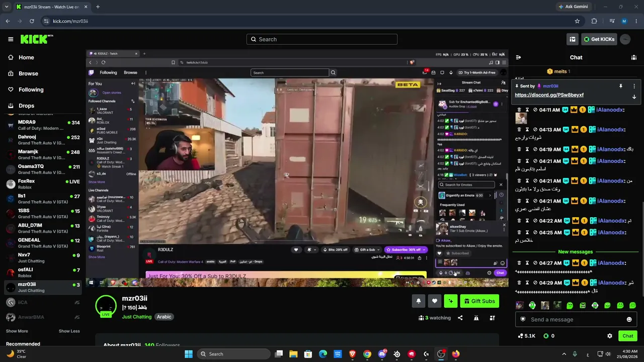Image resolution: width=644 pixels, height=362 pixels.
Task: Open the mzr03ii channel avatar
Action: 106,307
